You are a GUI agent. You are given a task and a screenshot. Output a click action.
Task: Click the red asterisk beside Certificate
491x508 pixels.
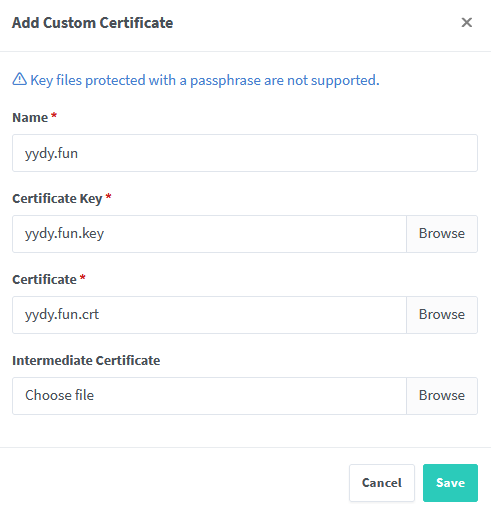point(83,277)
